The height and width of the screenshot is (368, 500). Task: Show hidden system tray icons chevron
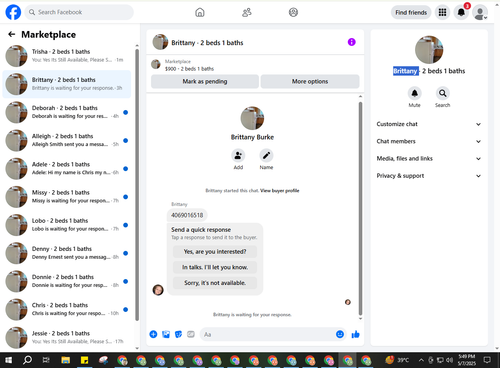421,360
